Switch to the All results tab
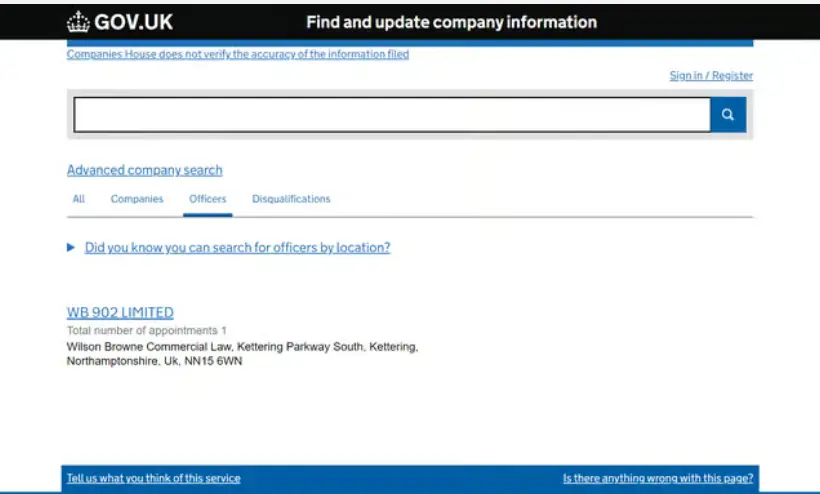 coord(79,199)
